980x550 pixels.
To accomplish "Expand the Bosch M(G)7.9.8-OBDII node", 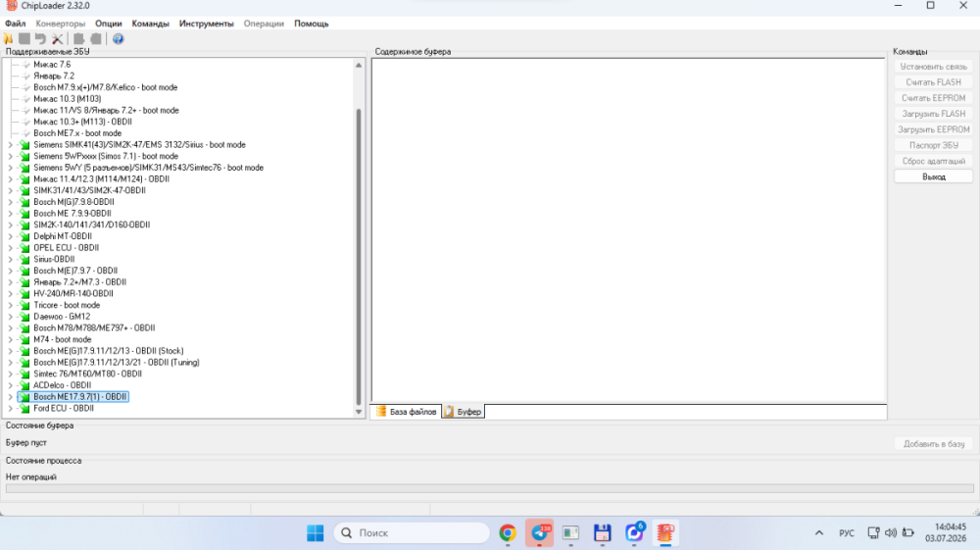I will click(x=10, y=202).
